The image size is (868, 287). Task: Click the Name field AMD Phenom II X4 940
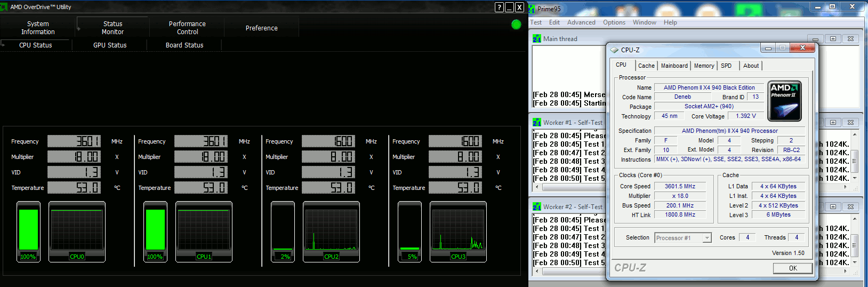point(709,87)
